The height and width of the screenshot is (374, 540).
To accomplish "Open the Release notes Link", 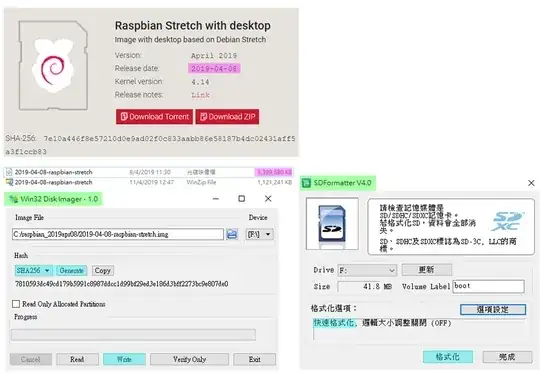I will [x=200, y=95].
